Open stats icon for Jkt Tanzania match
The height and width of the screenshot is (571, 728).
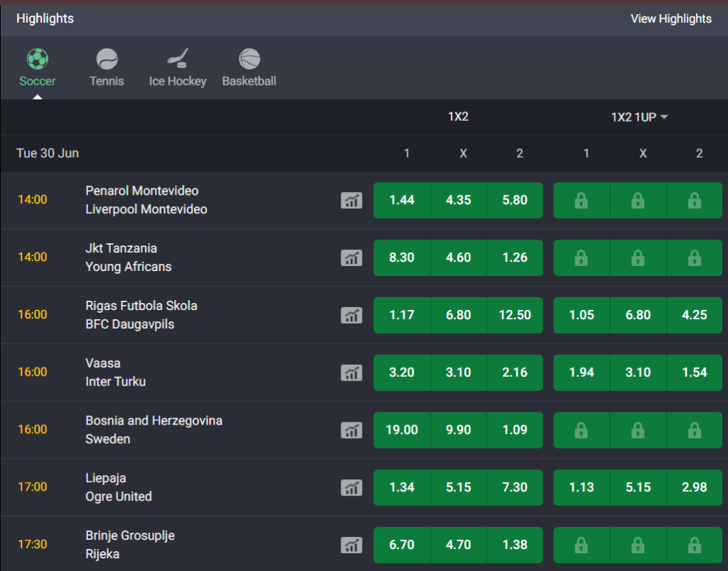pyautogui.click(x=351, y=258)
